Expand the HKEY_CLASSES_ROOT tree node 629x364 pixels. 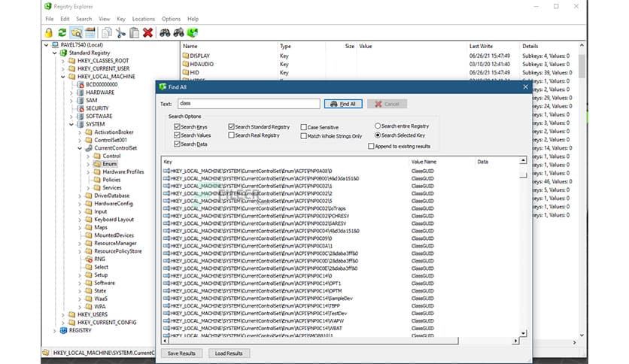[63, 61]
